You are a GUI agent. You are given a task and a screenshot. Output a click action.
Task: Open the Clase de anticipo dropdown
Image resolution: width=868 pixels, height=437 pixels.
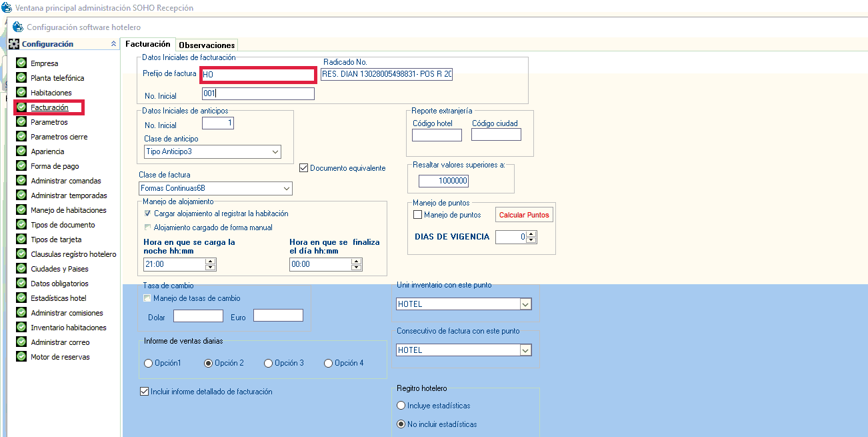click(x=275, y=152)
